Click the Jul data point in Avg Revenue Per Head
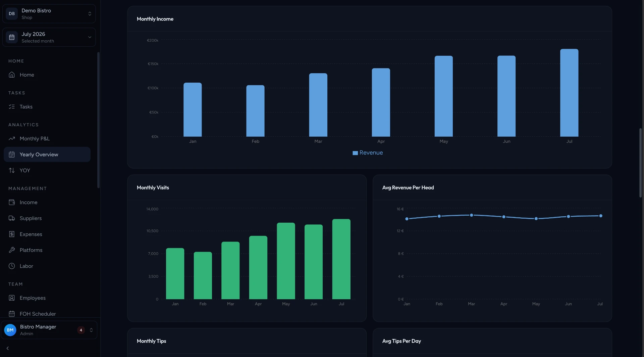Screen dimensions: 644x357 [600, 216]
